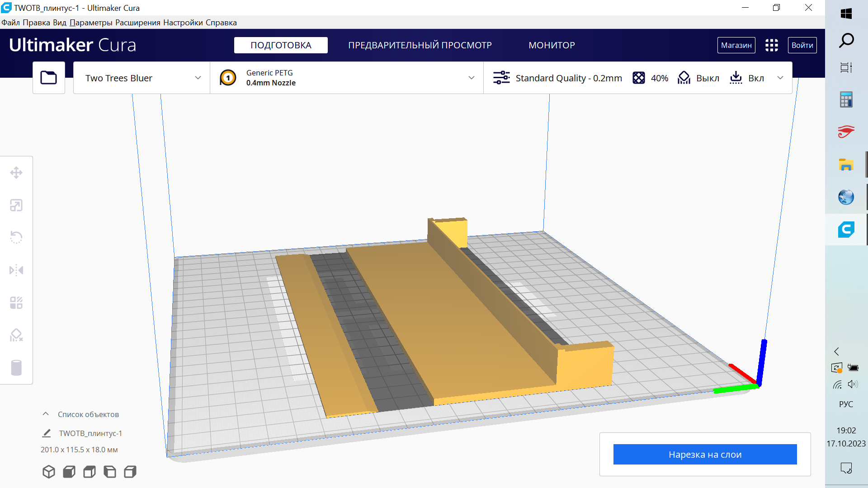
Task: Click the Нарезка на слои button
Action: click(x=705, y=454)
